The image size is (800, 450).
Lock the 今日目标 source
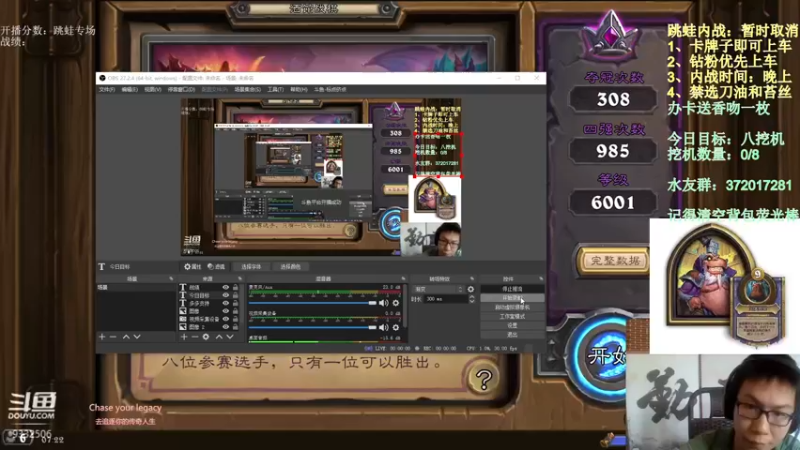point(235,295)
